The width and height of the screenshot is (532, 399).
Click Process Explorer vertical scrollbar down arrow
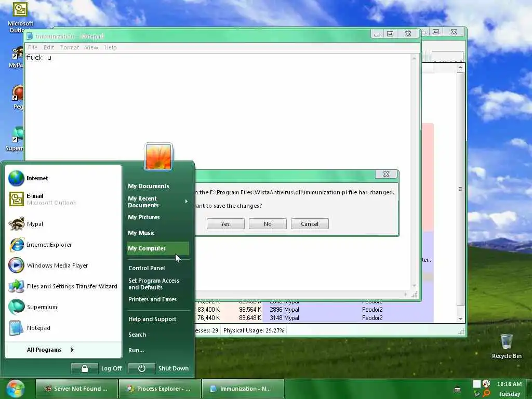[460, 319]
